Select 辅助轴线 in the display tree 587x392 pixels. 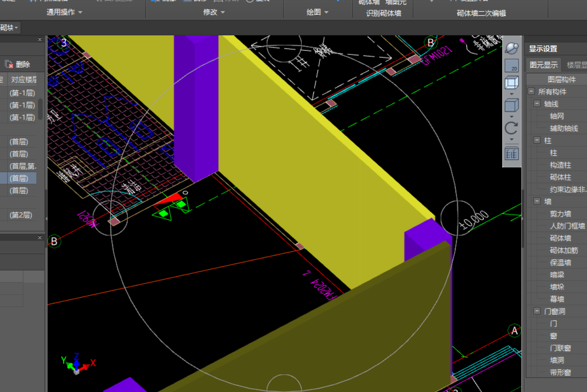564,128
